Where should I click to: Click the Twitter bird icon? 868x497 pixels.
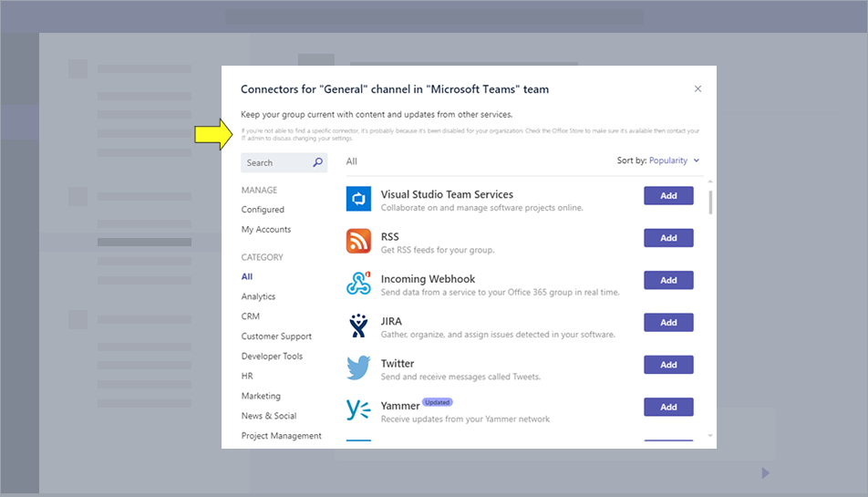pyautogui.click(x=358, y=368)
